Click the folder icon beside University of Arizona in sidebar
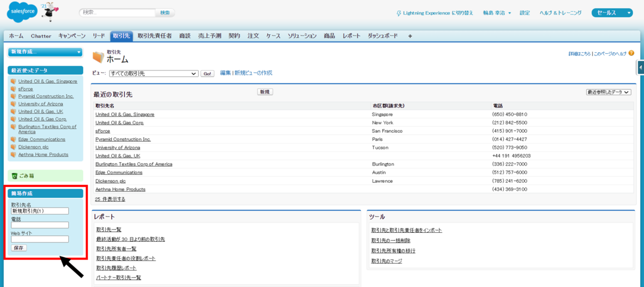Viewport: 644px width, 287px height. (13, 104)
